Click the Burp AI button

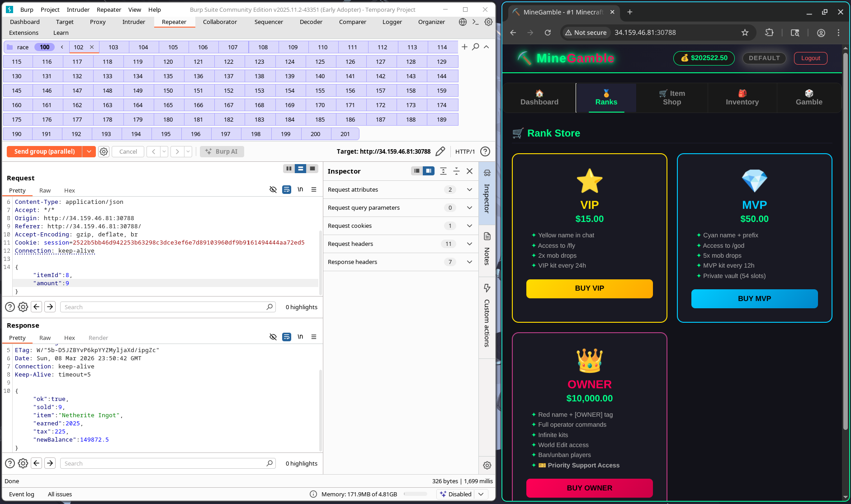click(x=222, y=151)
